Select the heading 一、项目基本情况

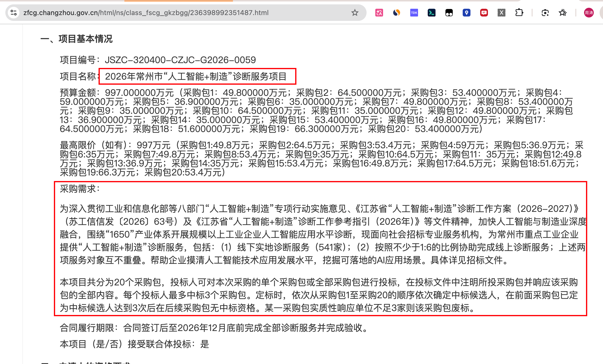(x=77, y=39)
